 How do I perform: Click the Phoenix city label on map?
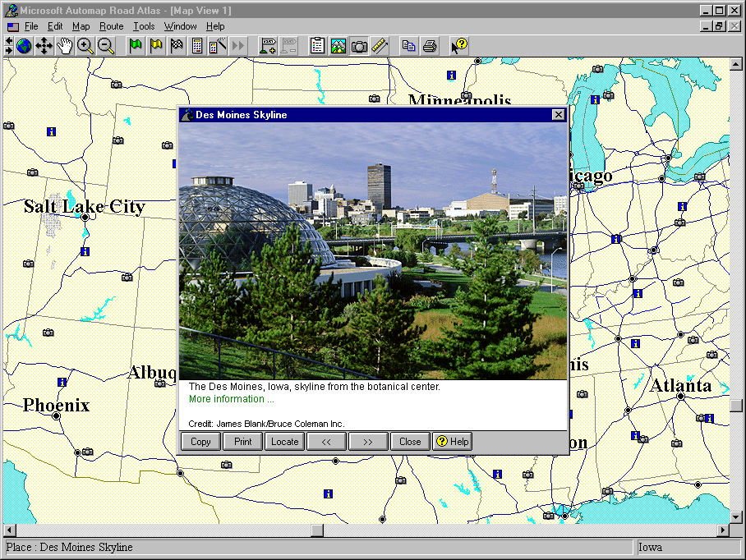tap(56, 406)
